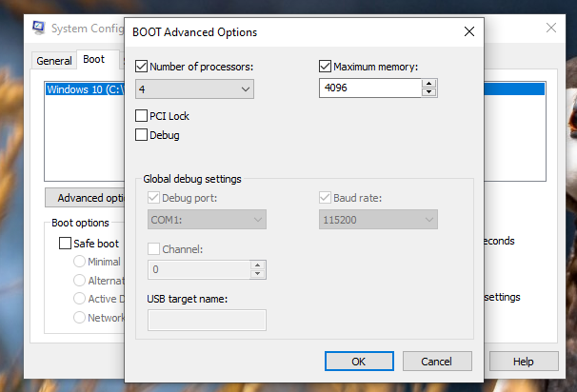Confirm settings with the OK button

[x=359, y=362]
